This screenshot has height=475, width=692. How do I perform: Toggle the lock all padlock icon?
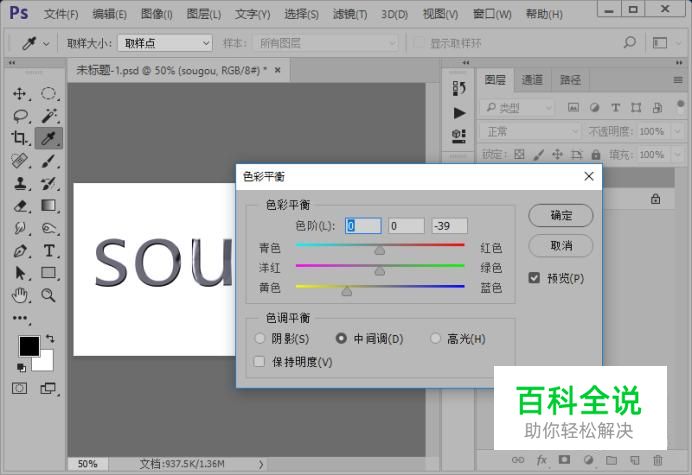click(596, 154)
